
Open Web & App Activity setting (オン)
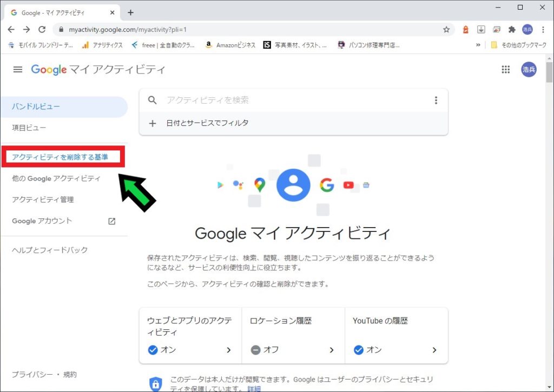[x=190, y=336]
